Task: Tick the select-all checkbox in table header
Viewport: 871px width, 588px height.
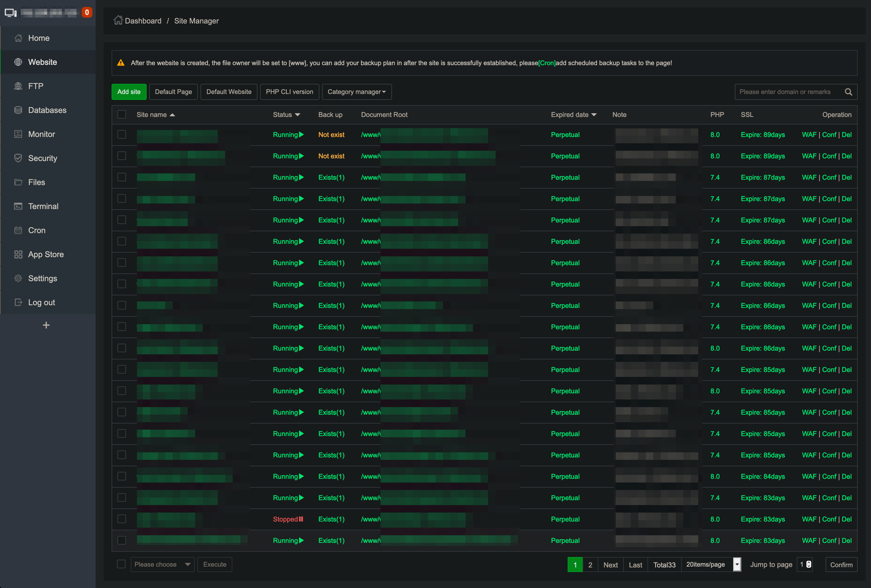Action: (x=121, y=114)
